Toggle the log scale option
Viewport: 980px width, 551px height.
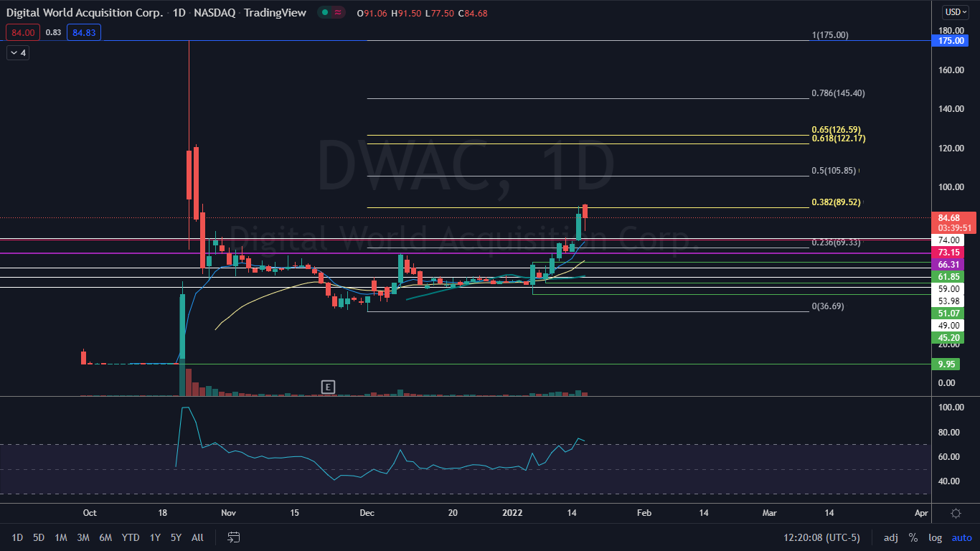(935, 537)
